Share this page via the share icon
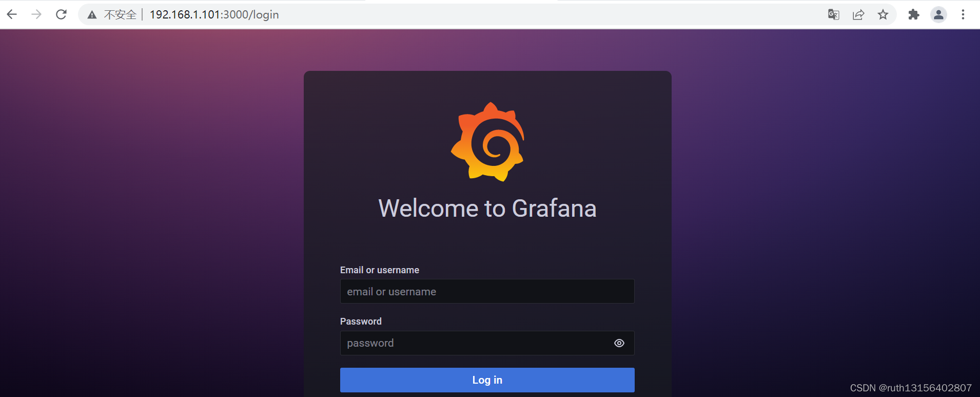This screenshot has height=397, width=980. [x=858, y=14]
